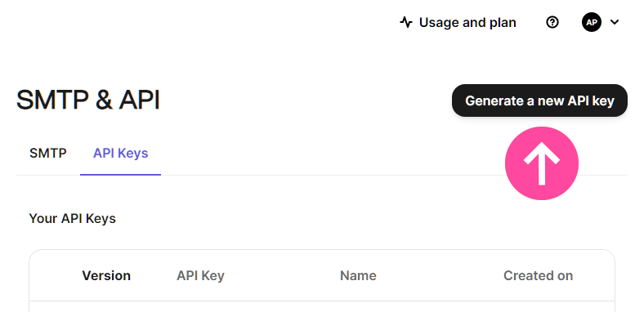
Task: Click the API Key column header
Action: click(x=200, y=275)
